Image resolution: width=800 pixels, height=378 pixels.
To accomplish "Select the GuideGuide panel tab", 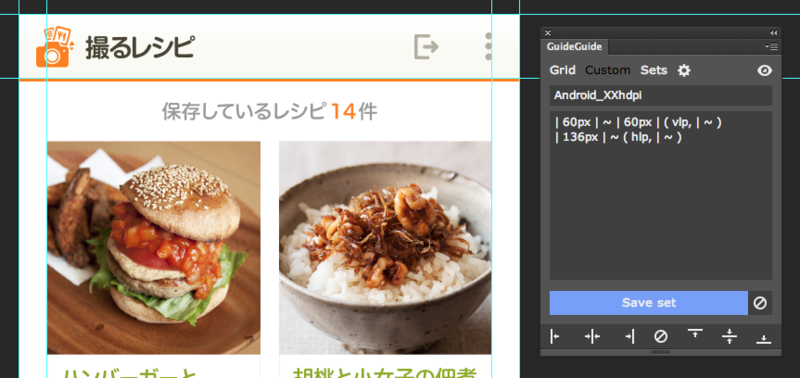I will coord(574,47).
